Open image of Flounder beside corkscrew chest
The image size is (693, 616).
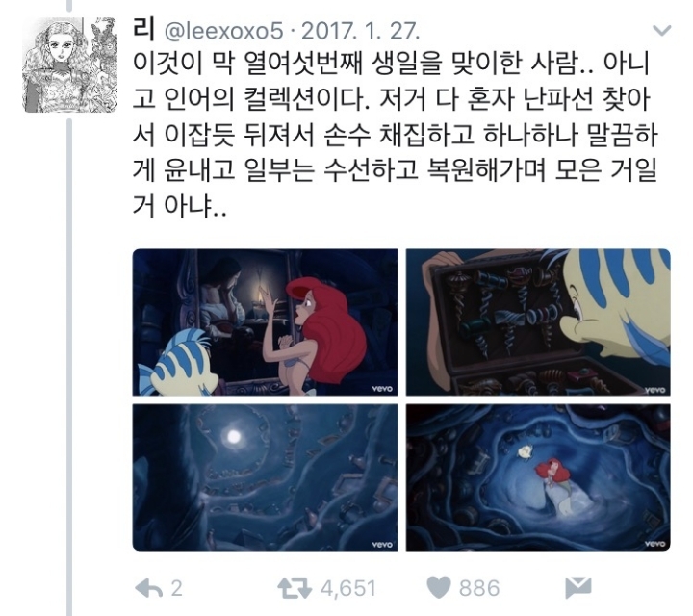pos(538,322)
